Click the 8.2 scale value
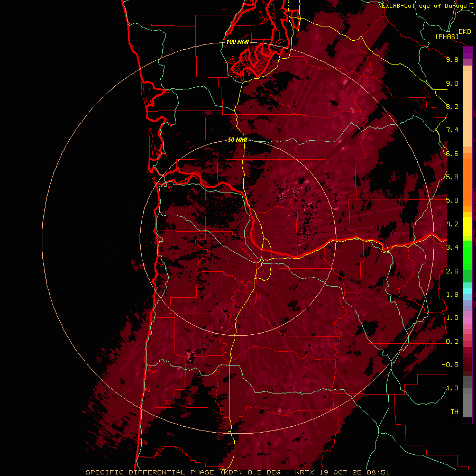The height and width of the screenshot is (476, 476). pyautogui.click(x=452, y=106)
